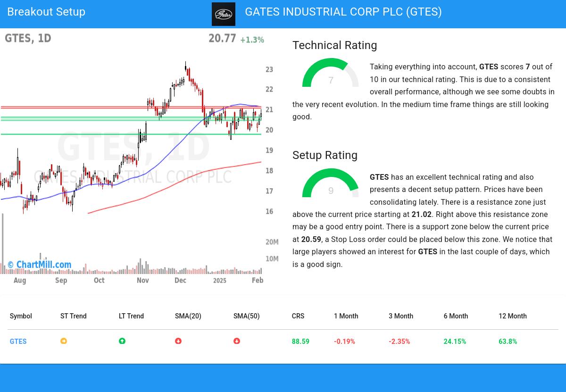The width and height of the screenshot is (566, 392).
Task: Click the CRS column header
Action: (298, 316)
